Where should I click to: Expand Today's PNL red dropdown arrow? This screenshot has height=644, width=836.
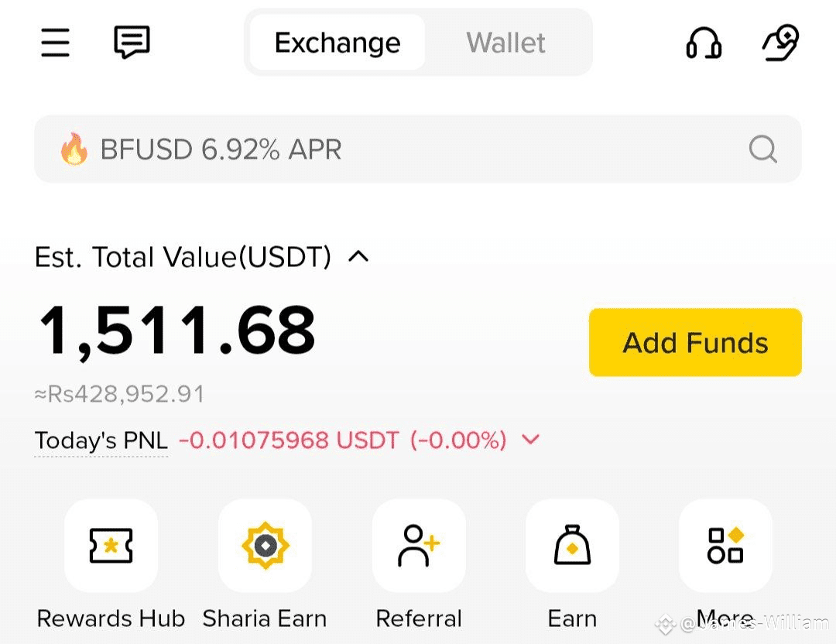point(530,440)
